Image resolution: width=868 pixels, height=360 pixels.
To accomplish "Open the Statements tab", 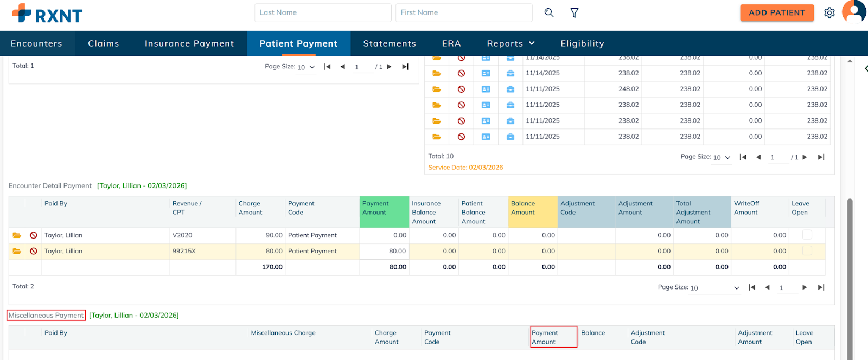I will [x=390, y=43].
